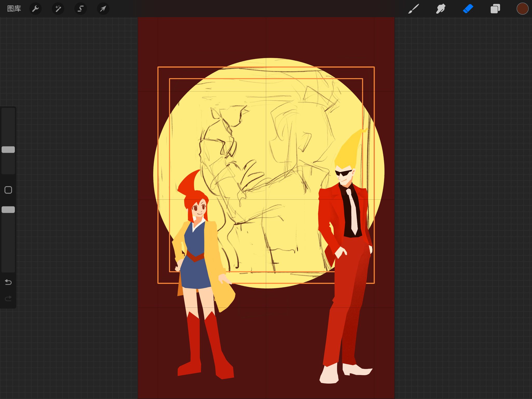Redo the undone action
This screenshot has width=532, height=399.
(8, 298)
